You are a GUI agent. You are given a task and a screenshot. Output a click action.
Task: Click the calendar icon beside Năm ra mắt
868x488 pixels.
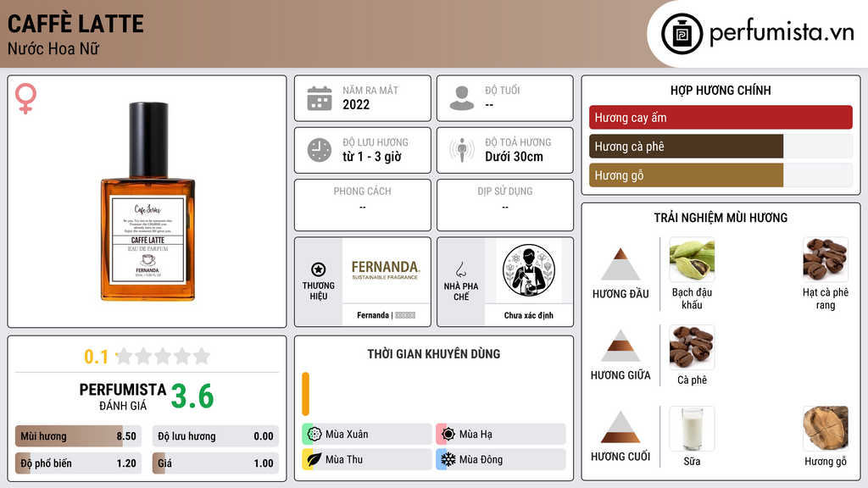point(320,98)
